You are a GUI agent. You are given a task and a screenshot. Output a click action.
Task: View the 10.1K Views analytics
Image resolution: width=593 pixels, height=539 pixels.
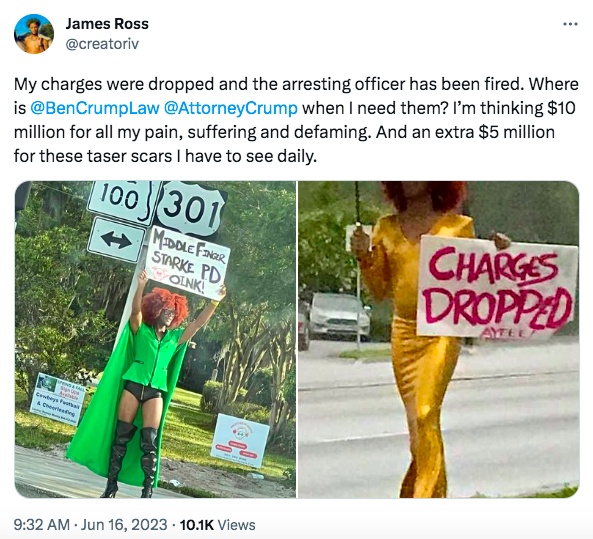coord(217,525)
